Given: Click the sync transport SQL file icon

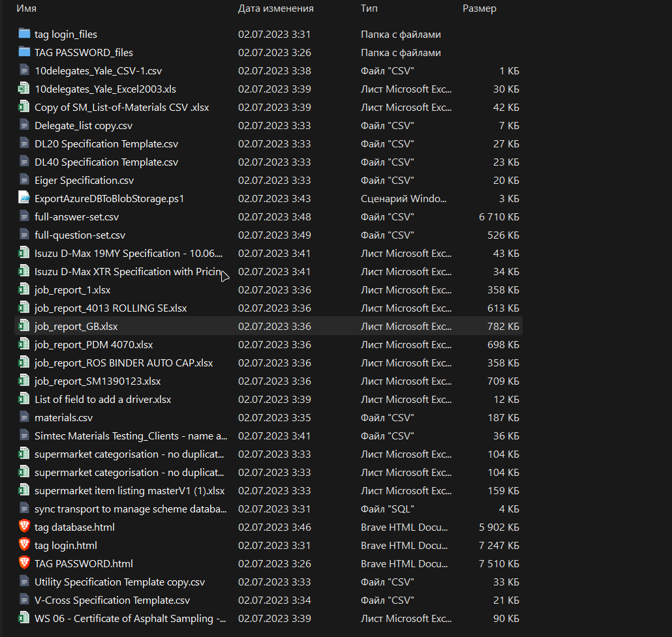Looking at the screenshot, I should tap(24, 509).
